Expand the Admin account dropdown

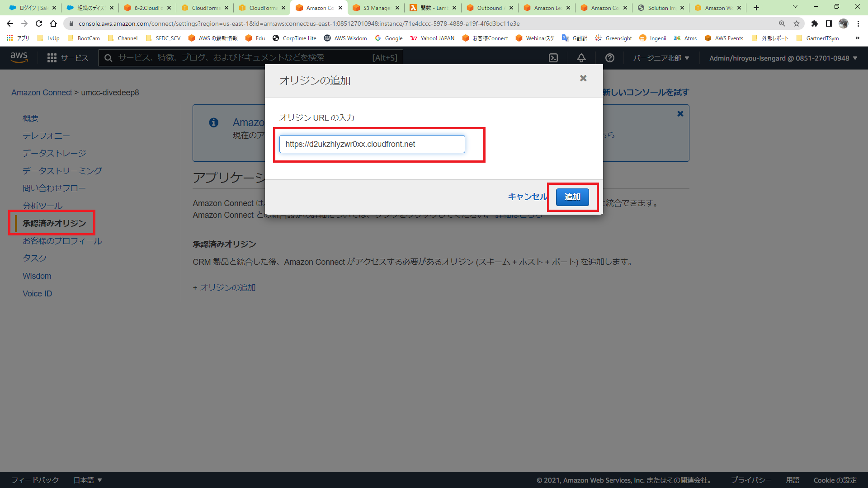click(783, 58)
